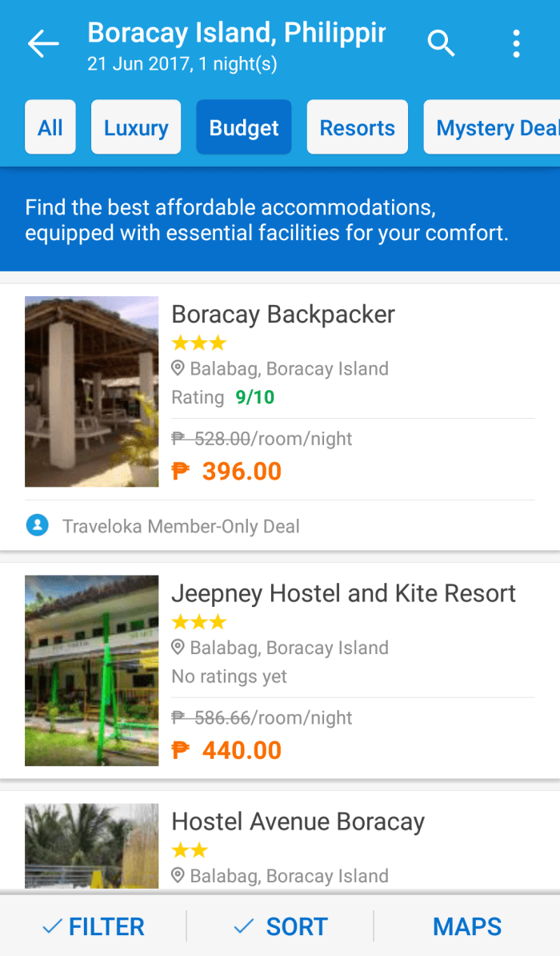The image size is (560, 956).
Task: Tap the back arrow to return
Action: point(42,44)
